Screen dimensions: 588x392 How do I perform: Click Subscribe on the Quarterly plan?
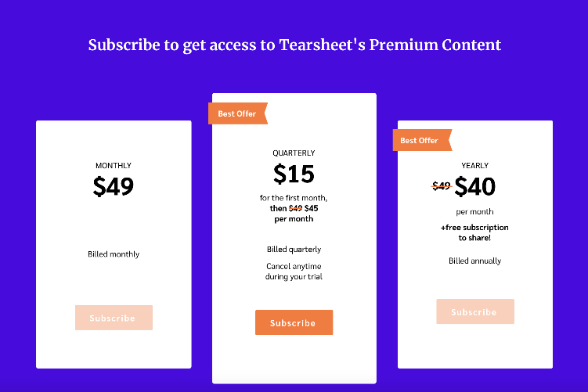(294, 322)
